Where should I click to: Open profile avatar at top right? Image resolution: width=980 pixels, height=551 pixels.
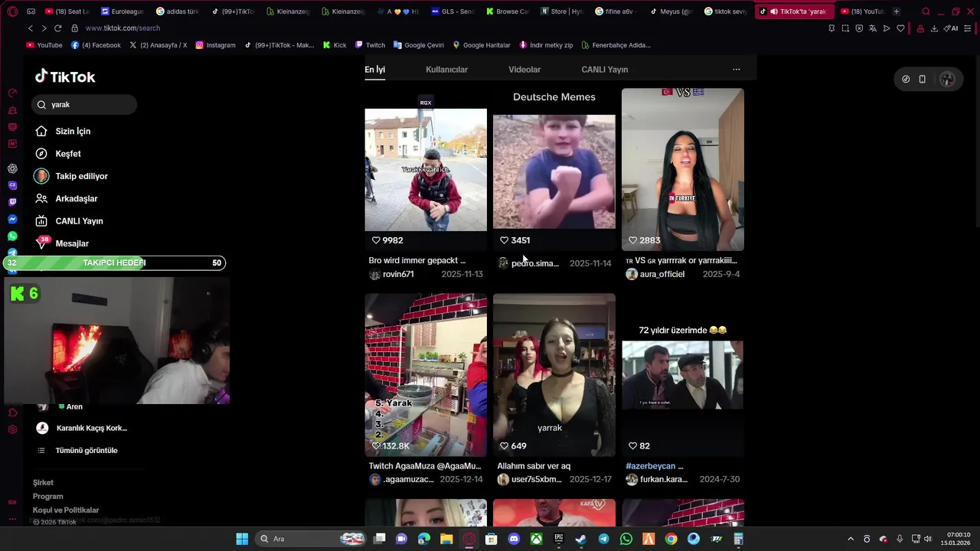pyautogui.click(x=947, y=79)
